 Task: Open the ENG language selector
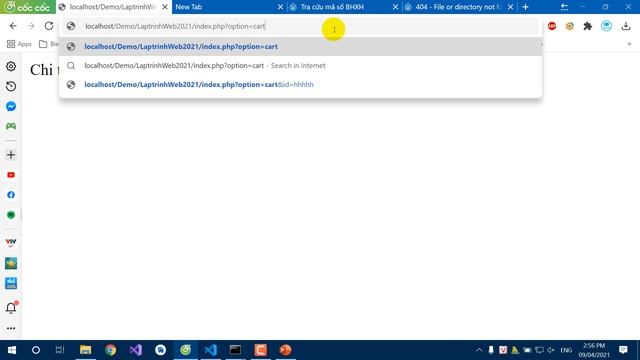click(566, 350)
